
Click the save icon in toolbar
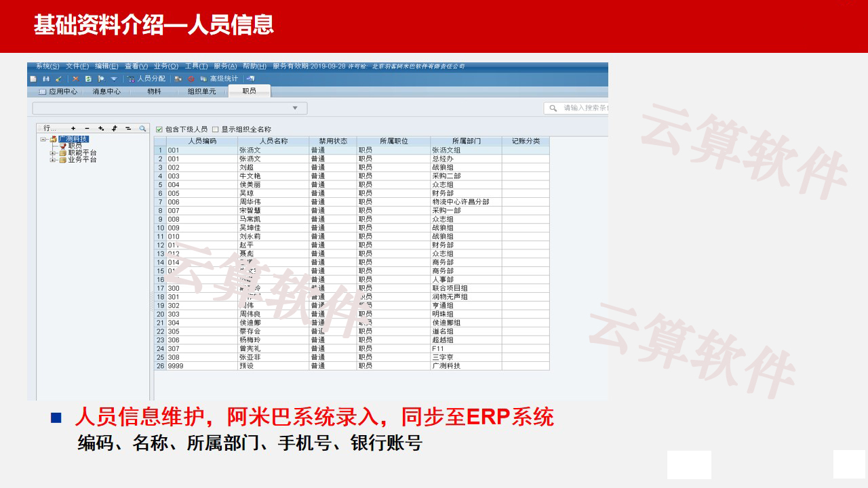[45, 79]
